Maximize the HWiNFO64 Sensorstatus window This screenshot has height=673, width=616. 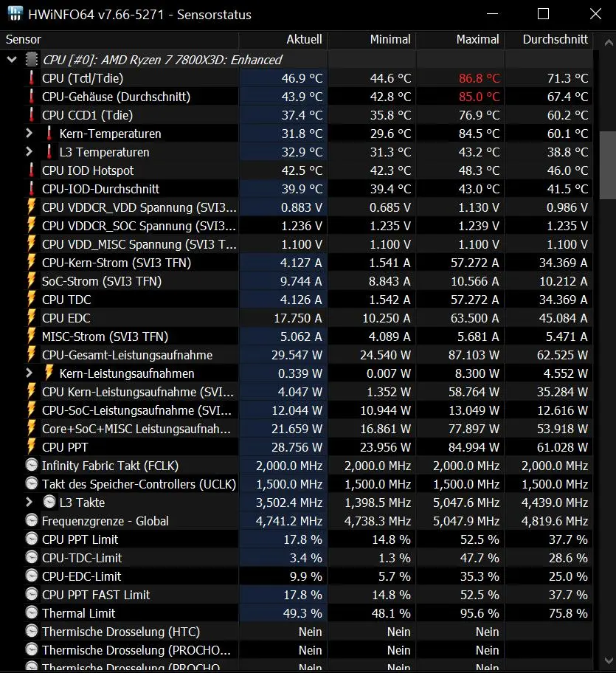(x=543, y=14)
